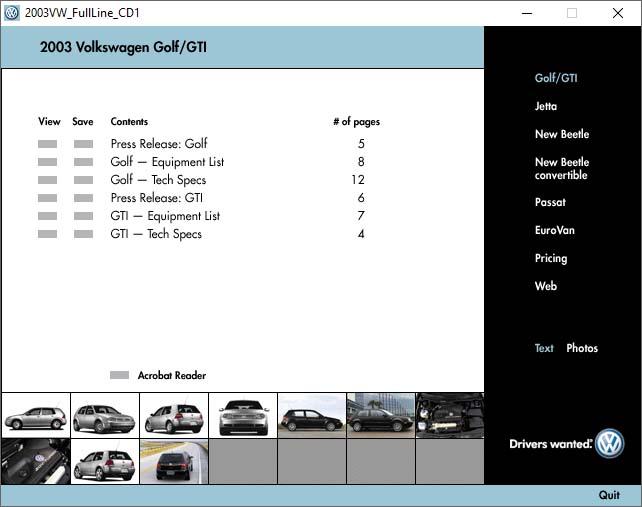Image resolution: width=642 pixels, height=507 pixels.
Task: Click the page count '12'
Action: coord(358,180)
